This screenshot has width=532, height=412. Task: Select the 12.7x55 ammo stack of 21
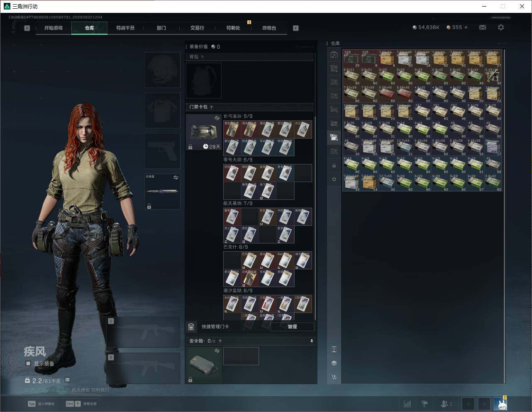click(405, 147)
